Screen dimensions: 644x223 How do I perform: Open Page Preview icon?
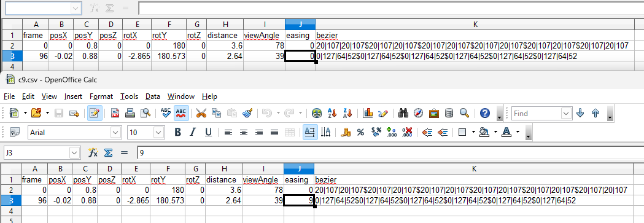pyautogui.click(x=145, y=113)
